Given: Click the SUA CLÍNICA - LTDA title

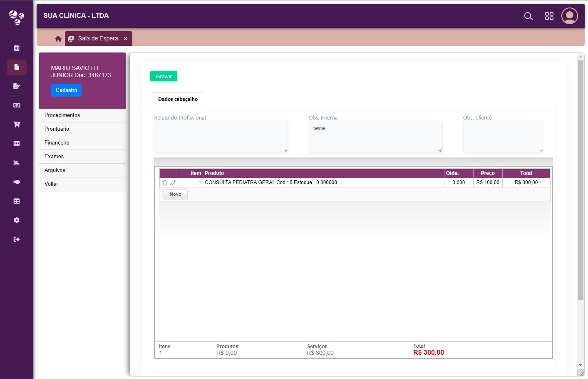Looking at the screenshot, I should (76, 15).
